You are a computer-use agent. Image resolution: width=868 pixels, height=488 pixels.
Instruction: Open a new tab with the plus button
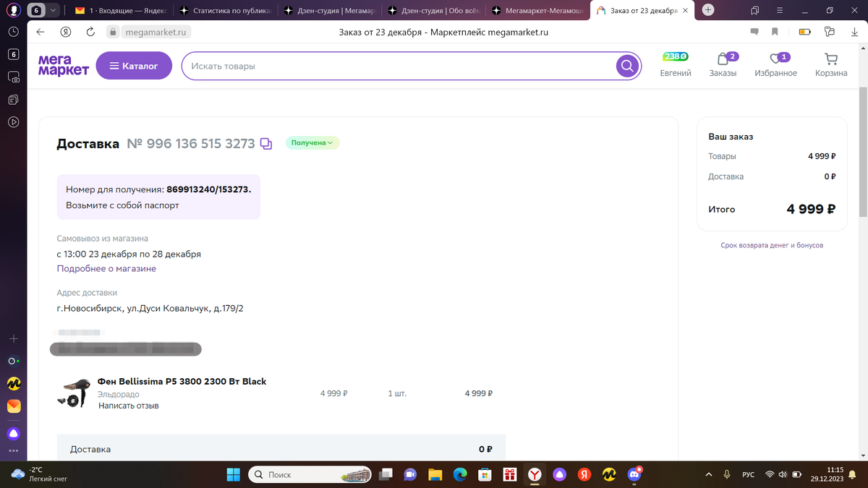[x=708, y=10]
